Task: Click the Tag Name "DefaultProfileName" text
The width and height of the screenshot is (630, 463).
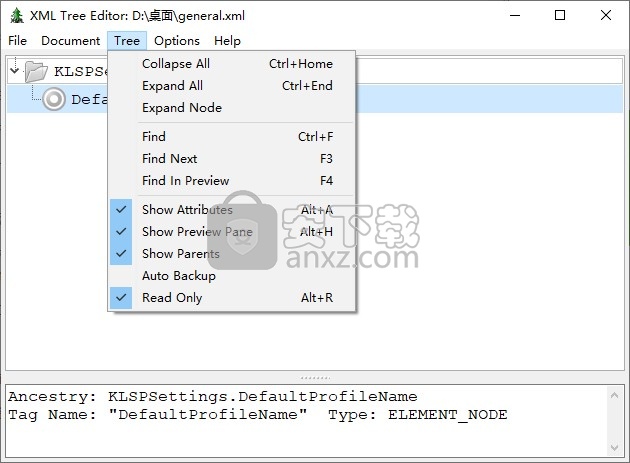Action: (x=158, y=415)
